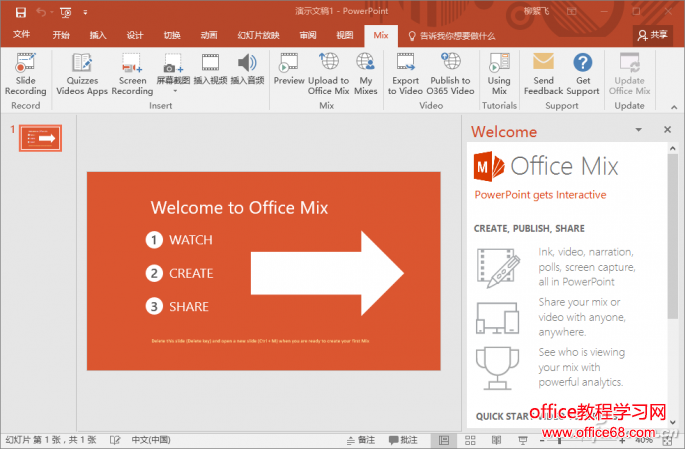The width and height of the screenshot is (685, 449).
Task: Click 共享 Share button
Action: pyautogui.click(x=653, y=35)
